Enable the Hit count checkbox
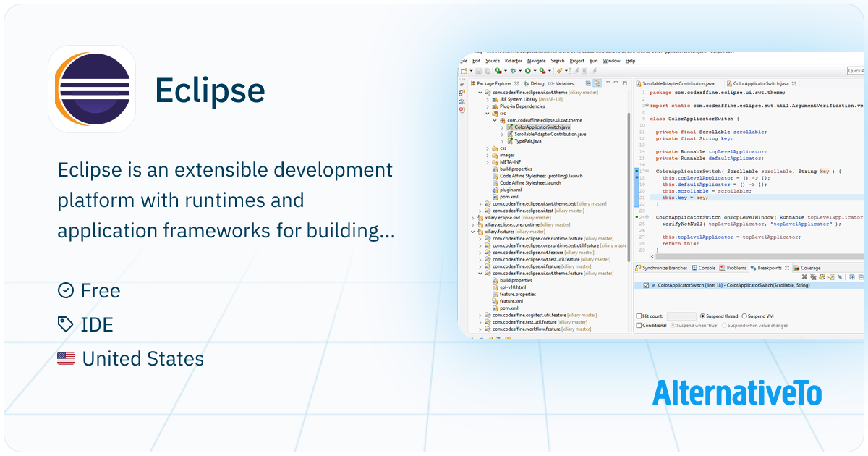 click(x=638, y=314)
